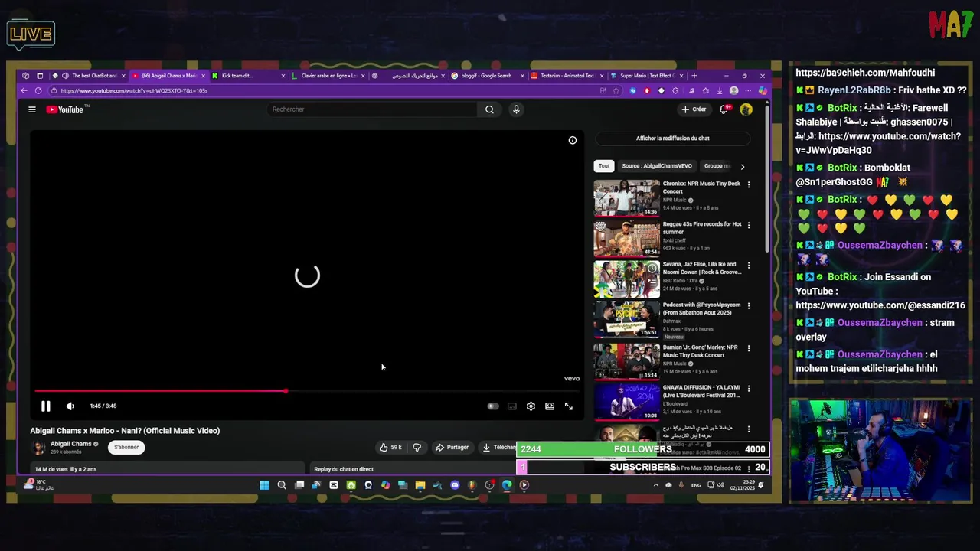Like the video with thumbs up

[390, 448]
